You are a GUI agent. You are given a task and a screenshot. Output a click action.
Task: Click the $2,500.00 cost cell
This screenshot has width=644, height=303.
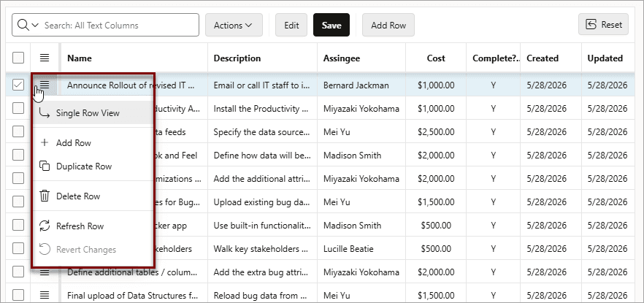click(436, 132)
